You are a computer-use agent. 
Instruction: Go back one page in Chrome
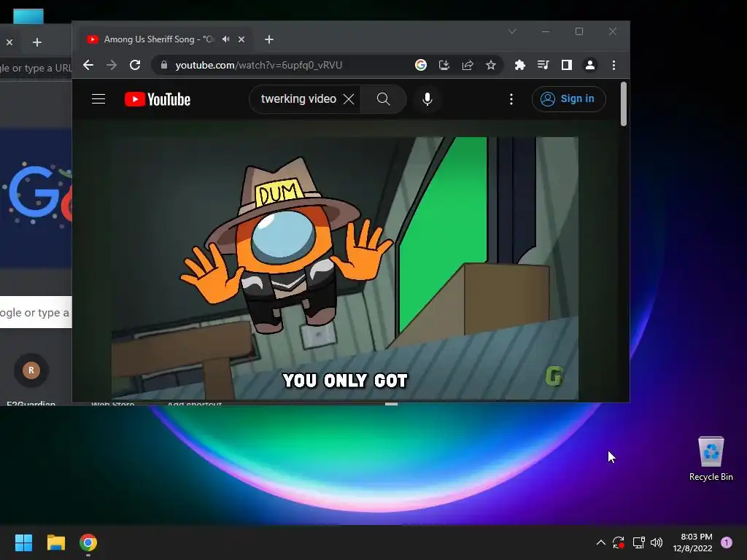tap(88, 65)
